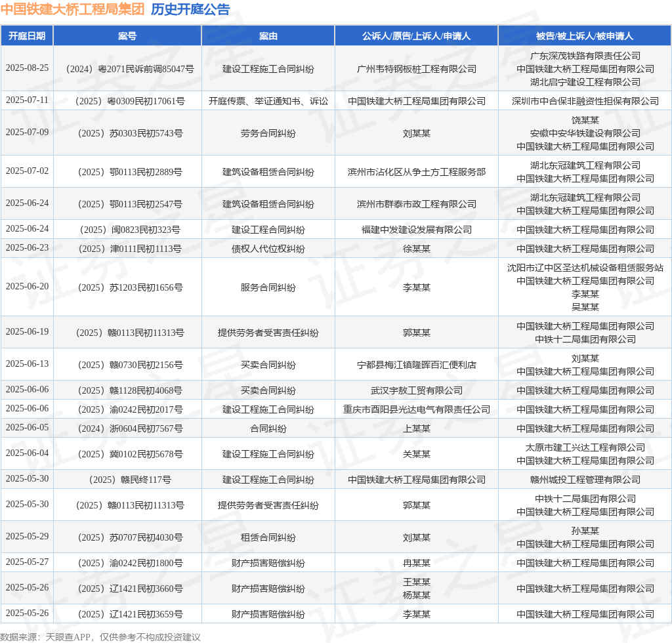Click defendant 湖北启宇建设工程有限公司
Screen dimensions: 672x643
(585, 82)
